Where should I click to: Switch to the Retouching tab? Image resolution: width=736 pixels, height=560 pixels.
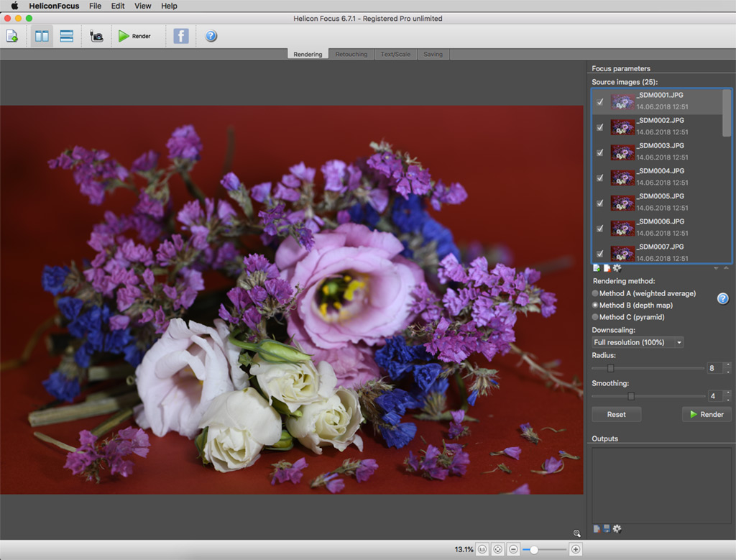click(x=351, y=54)
